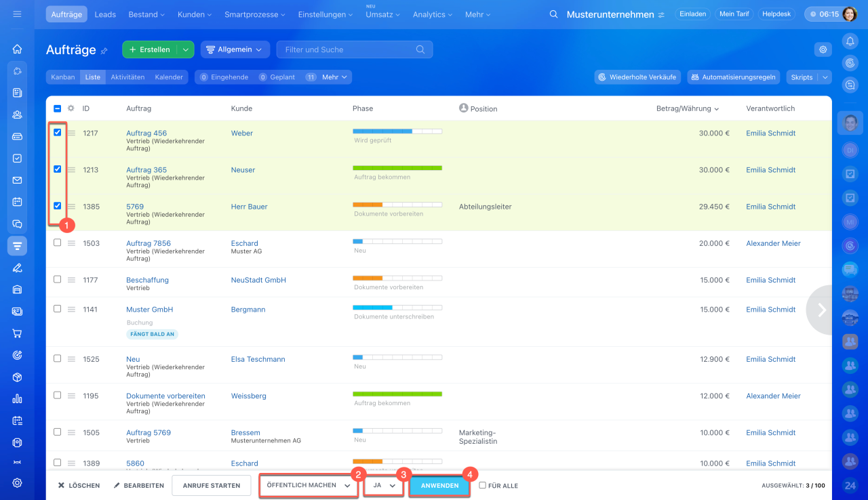The image size is (868, 500).
Task: Open list settings gear at top right
Action: [823, 49]
